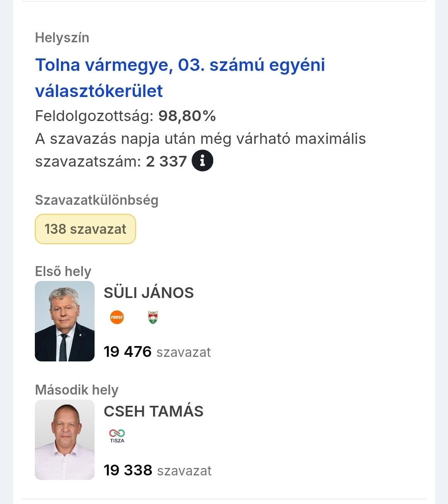Select the SÜLI JÁNOS candidate name
The width and height of the screenshot is (448, 504).
(149, 293)
